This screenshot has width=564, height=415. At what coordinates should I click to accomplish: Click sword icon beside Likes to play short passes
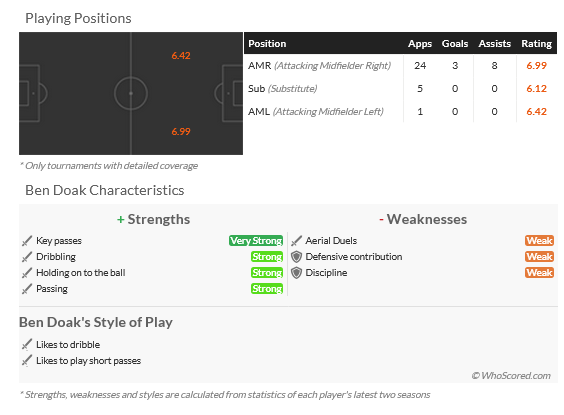point(27,361)
